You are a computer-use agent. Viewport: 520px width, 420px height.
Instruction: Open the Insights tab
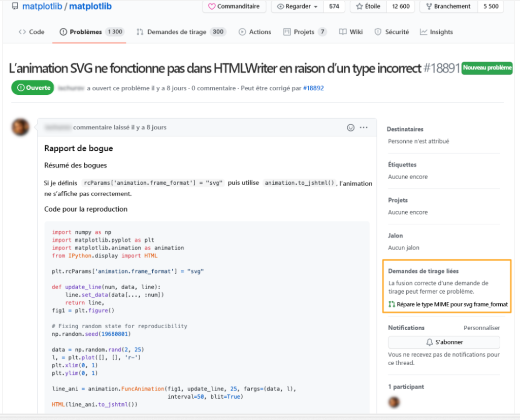pyautogui.click(x=436, y=32)
